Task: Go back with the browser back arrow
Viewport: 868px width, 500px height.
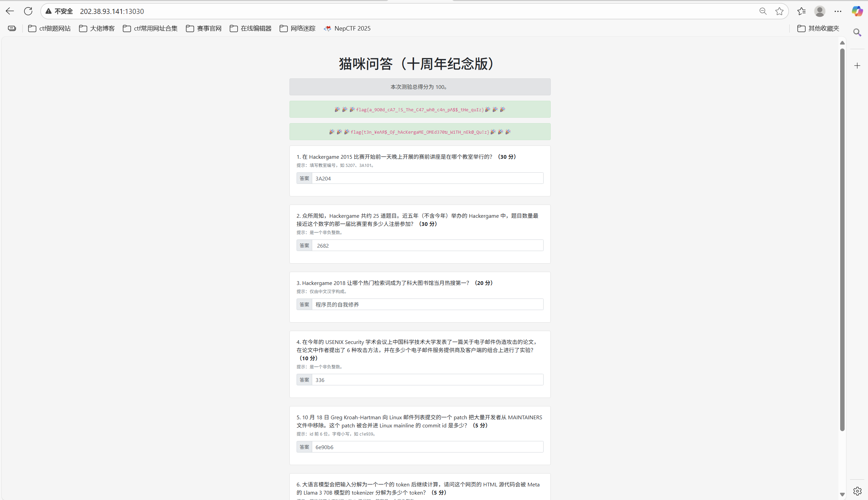Action: coord(10,11)
